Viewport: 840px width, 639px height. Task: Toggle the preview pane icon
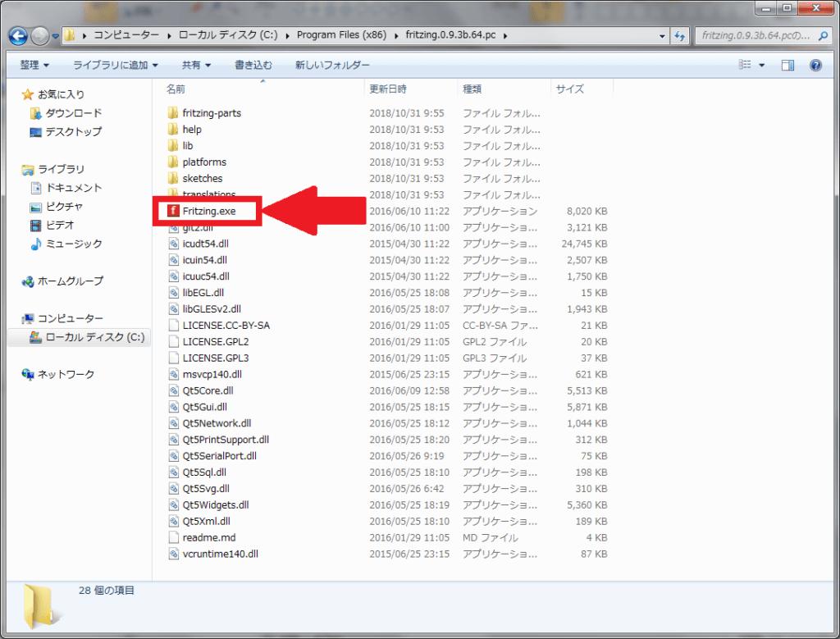click(x=787, y=66)
